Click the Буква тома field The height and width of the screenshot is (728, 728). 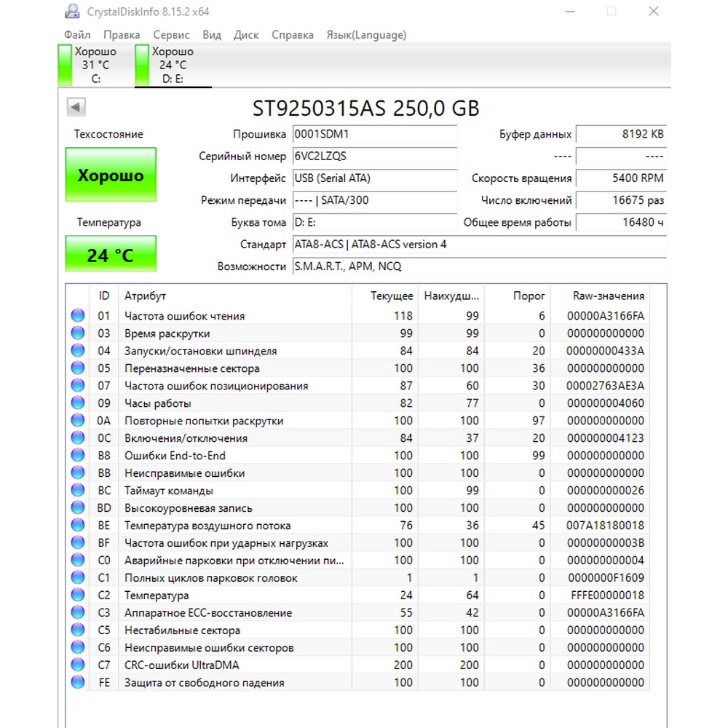[375, 222]
